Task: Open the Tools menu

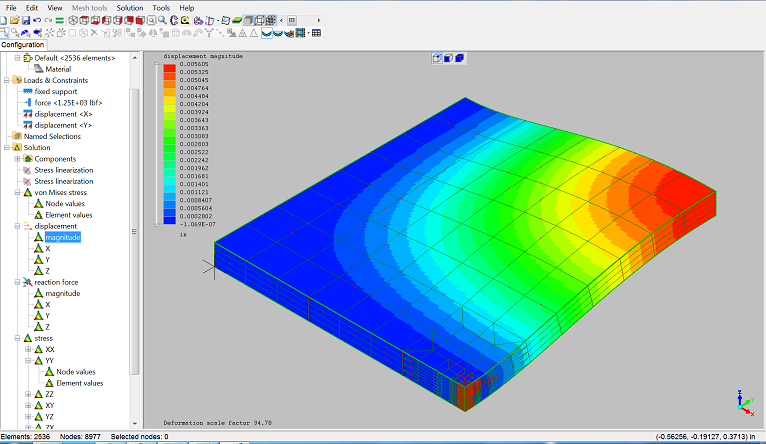Action: (x=161, y=8)
